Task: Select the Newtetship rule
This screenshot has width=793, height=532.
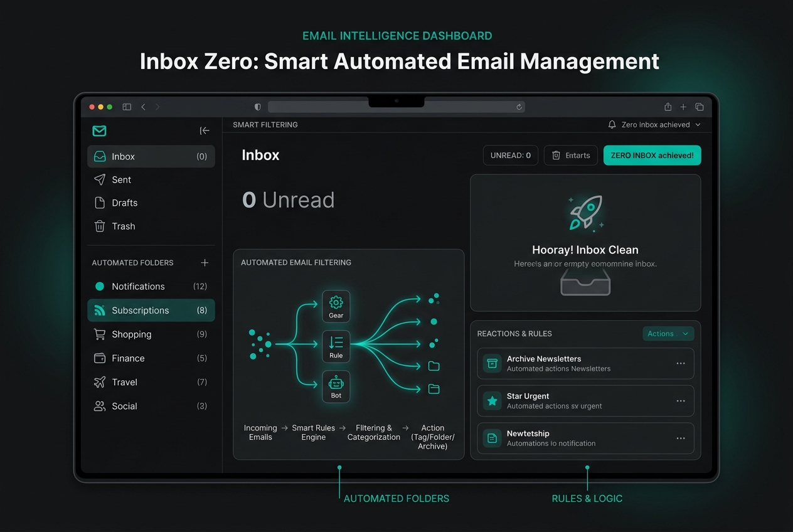Action: (x=585, y=439)
